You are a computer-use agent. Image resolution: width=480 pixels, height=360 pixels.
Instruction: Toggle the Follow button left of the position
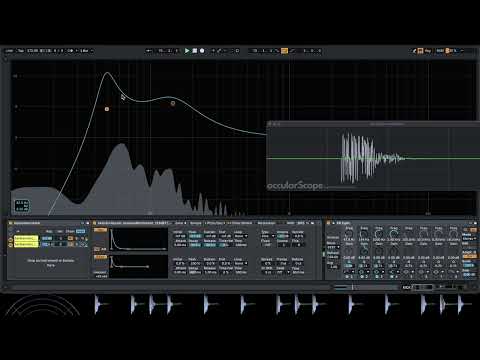[149, 51]
